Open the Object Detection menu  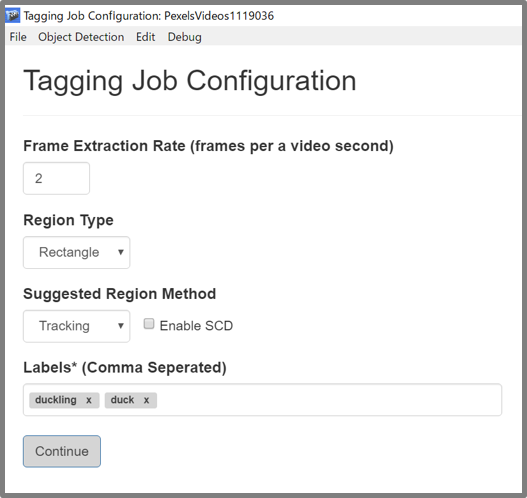[x=81, y=37]
